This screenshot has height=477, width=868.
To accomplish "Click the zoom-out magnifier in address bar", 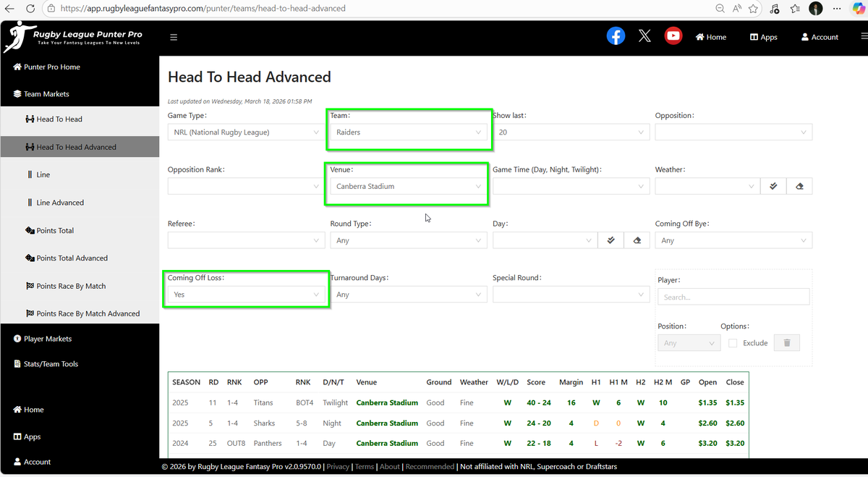I will coord(720,9).
